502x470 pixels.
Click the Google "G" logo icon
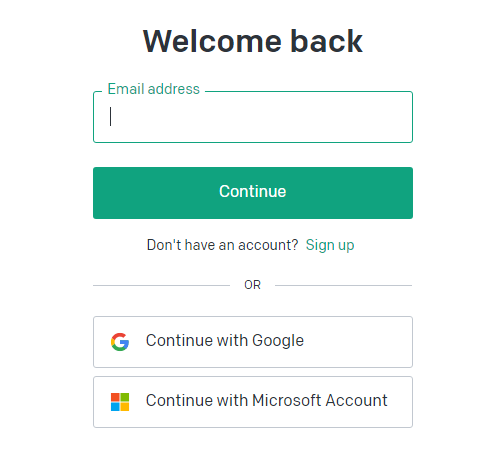120,342
